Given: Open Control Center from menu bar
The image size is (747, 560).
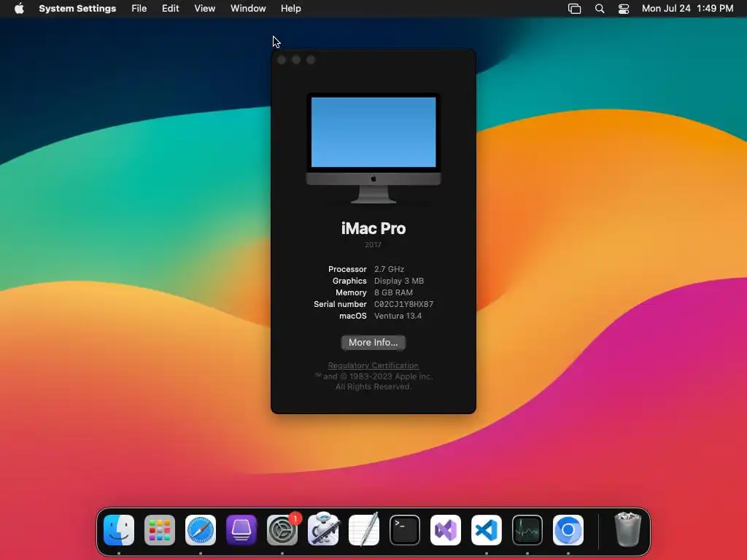Looking at the screenshot, I should pyautogui.click(x=624, y=9).
